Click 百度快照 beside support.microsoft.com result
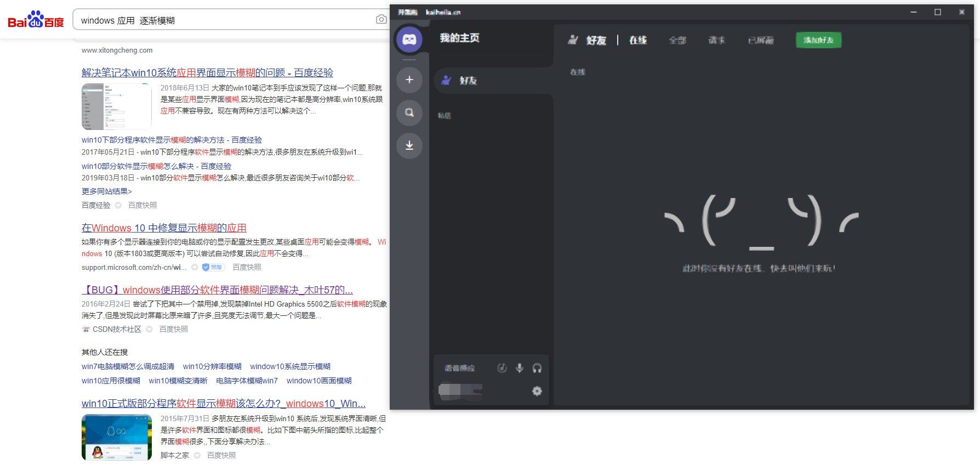 pyautogui.click(x=247, y=267)
